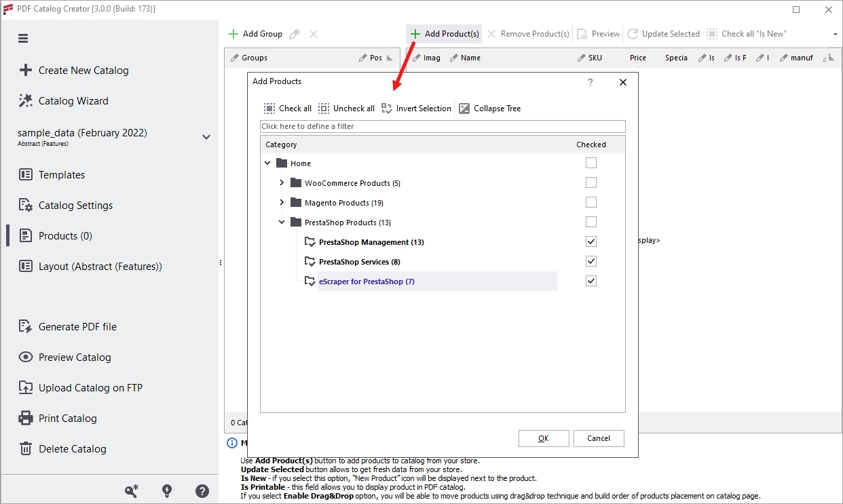The height and width of the screenshot is (504, 843).
Task: Select Generate PDF file menu item
Action: pos(77,327)
